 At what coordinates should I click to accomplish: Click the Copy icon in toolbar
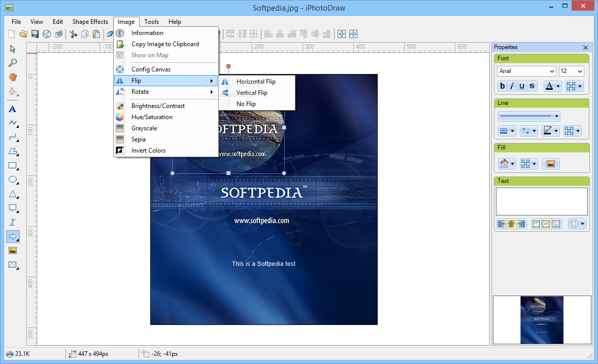click(x=85, y=34)
